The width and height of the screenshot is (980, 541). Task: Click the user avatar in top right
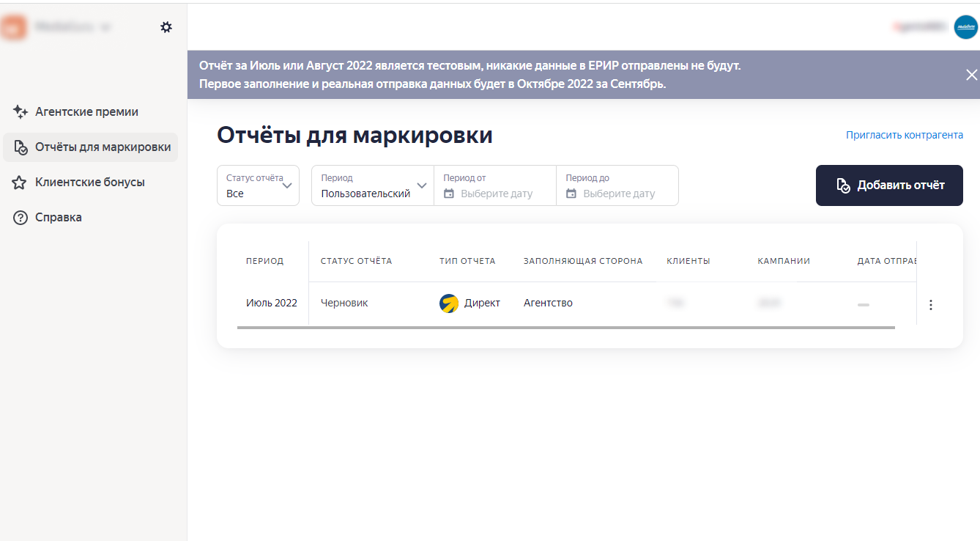965,27
